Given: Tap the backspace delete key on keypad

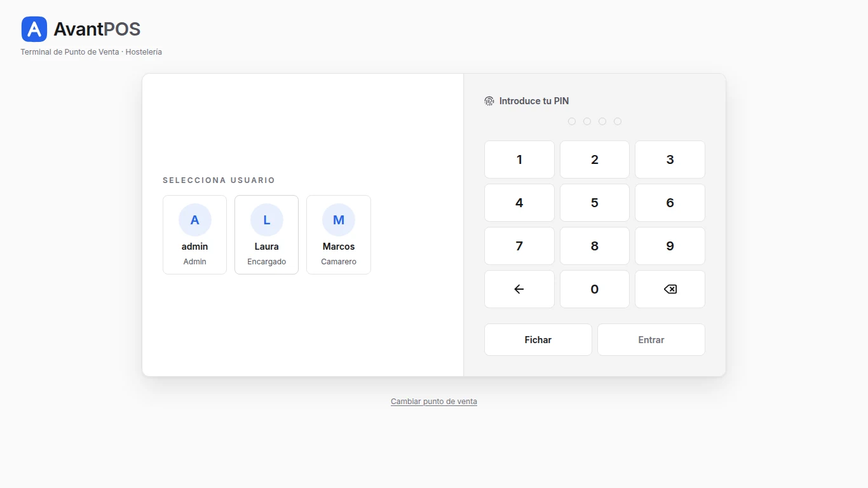Looking at the screenshot, I should [670, 289].
